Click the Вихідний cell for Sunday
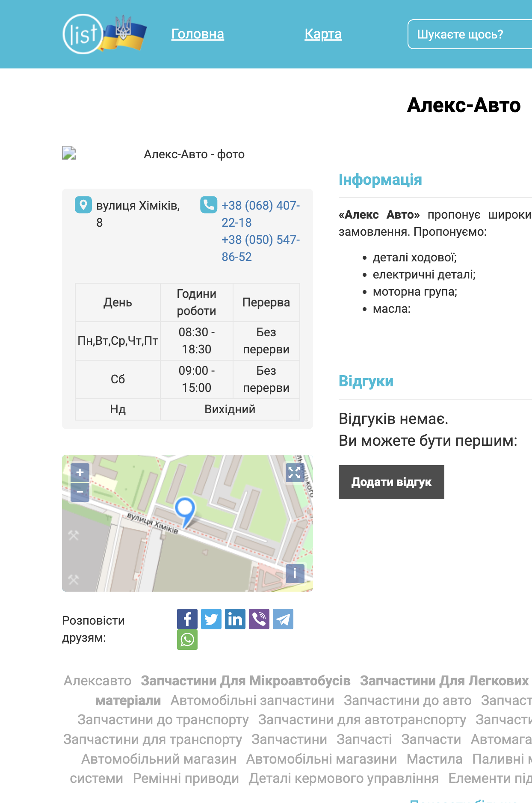The height and width of the screenshot is (803, 532). click(230, 409)
